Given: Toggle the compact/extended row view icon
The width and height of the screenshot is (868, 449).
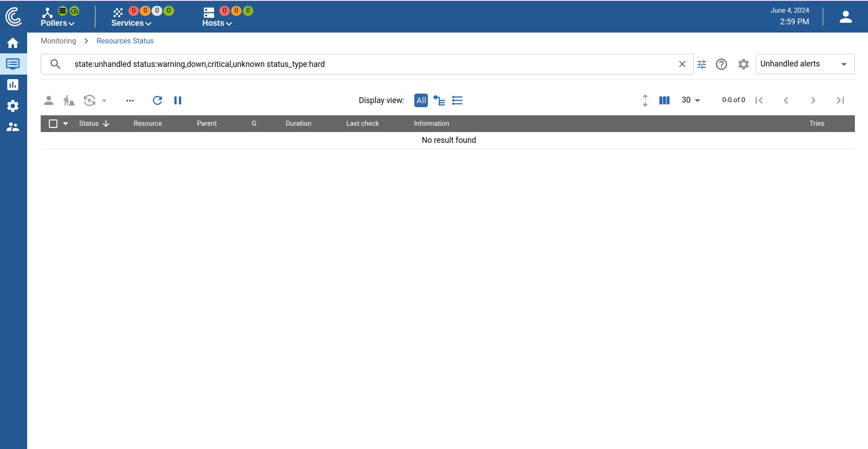Looking at the screenshot, I should pos(645,100).
